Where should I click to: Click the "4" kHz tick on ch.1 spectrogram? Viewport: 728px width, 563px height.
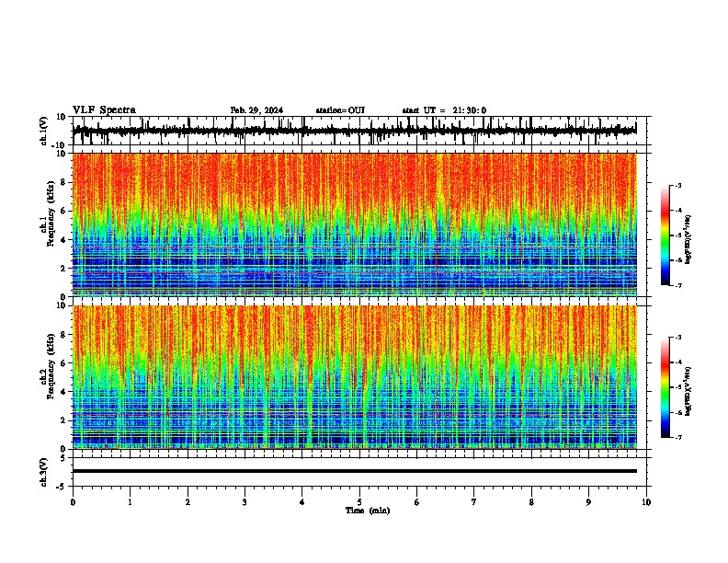64,240
